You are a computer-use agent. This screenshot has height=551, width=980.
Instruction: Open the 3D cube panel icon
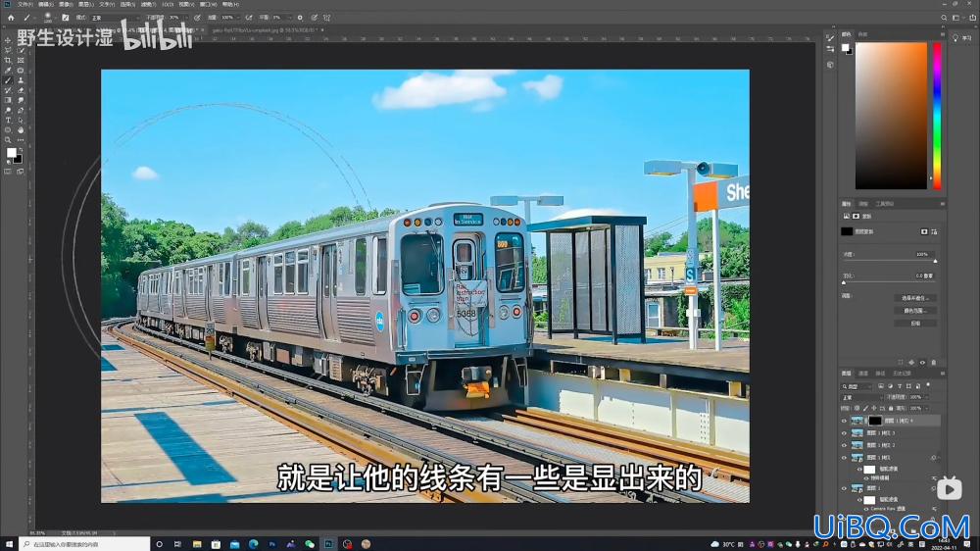[x=830, y=65]
